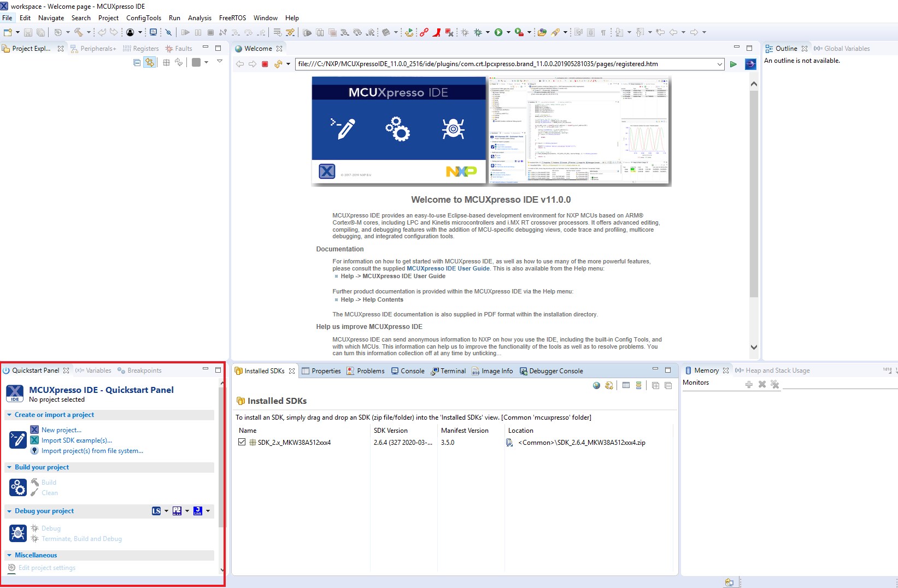
Task: Click Link with Editor icon in Project Explorer
Action: pyautogui.click(x=149, y=62)
